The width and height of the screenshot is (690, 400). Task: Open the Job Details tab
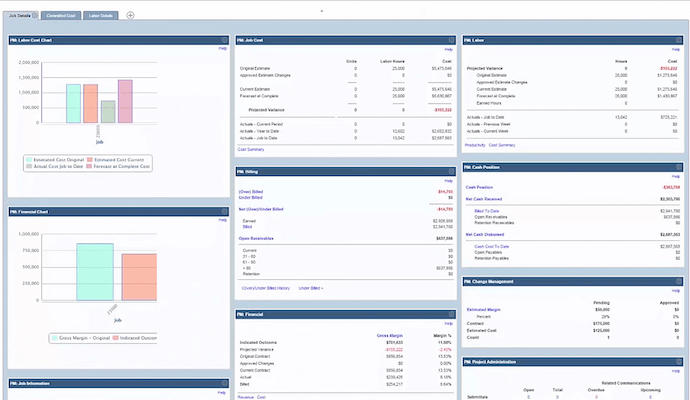click(x=20, y=15)
